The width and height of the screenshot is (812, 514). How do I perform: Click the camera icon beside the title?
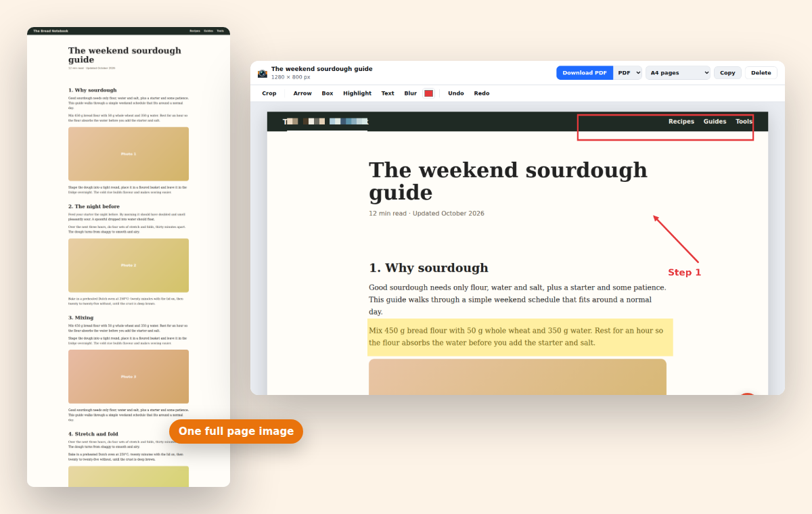pos(263,73)
